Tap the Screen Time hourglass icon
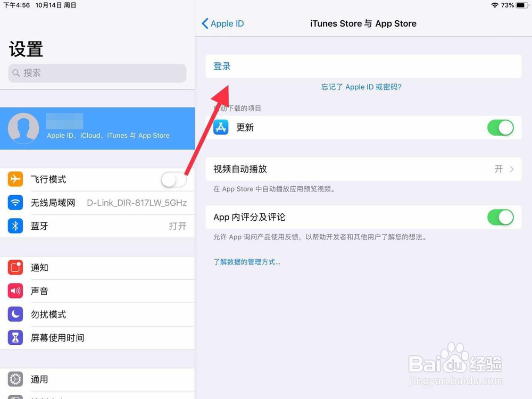Image resolution: width=532 pixels, height=399 pixels. pyautogui.click(x=15, y=338)
